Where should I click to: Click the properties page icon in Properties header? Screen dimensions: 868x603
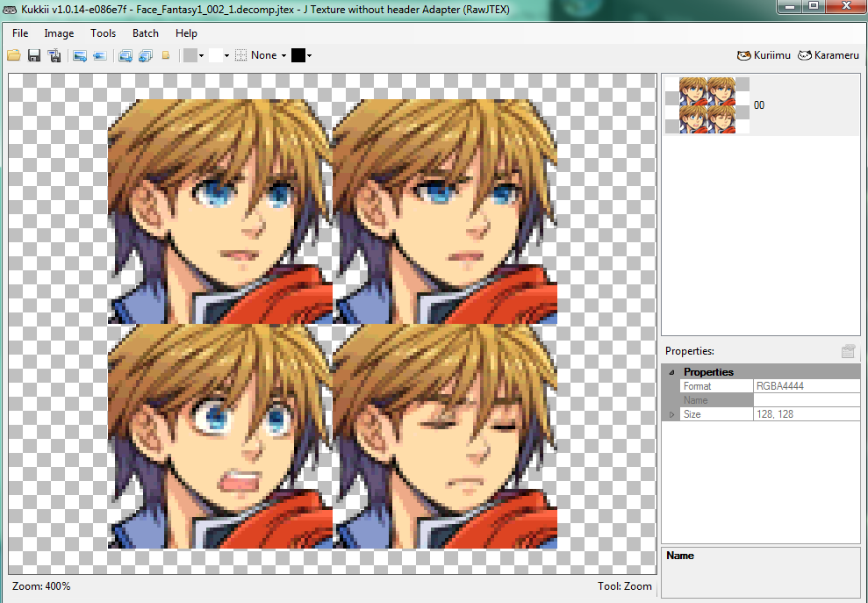[848, 351]
